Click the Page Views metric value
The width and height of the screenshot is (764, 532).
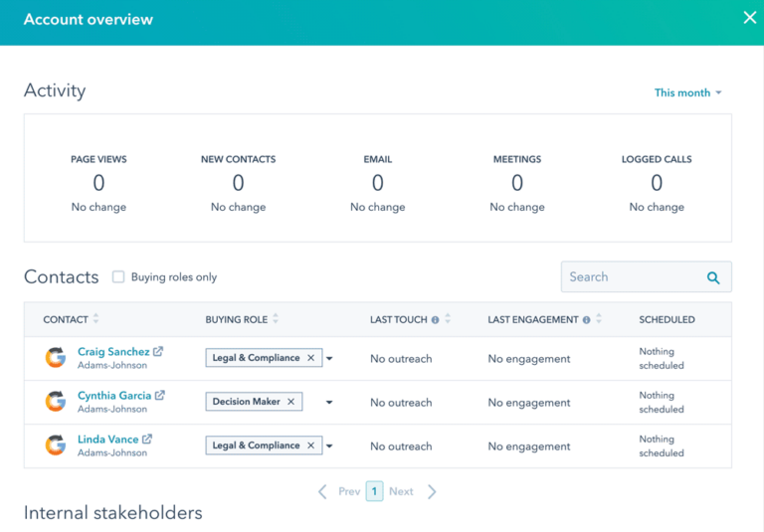98,183
